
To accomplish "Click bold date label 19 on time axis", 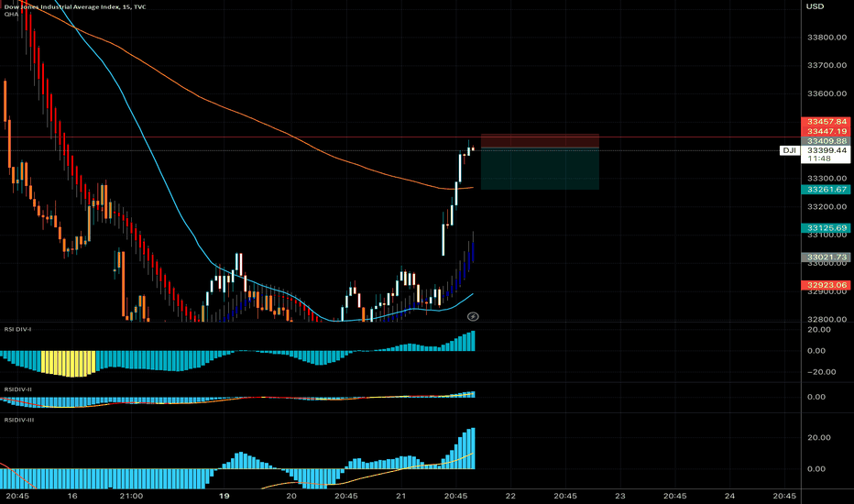I will coord(224,496).
